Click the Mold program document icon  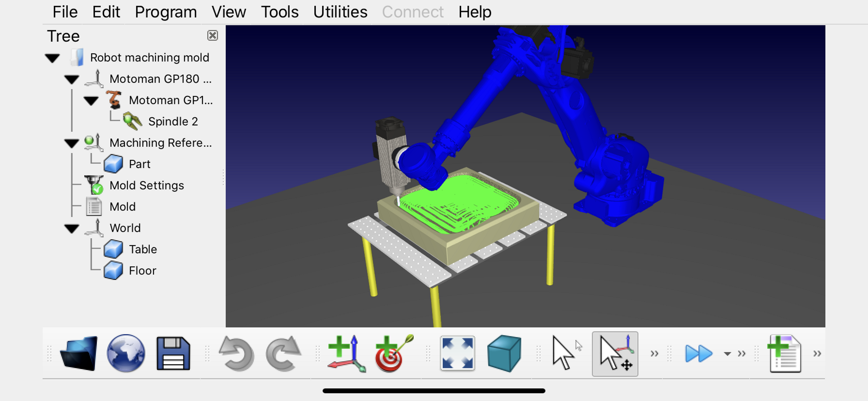94,206
